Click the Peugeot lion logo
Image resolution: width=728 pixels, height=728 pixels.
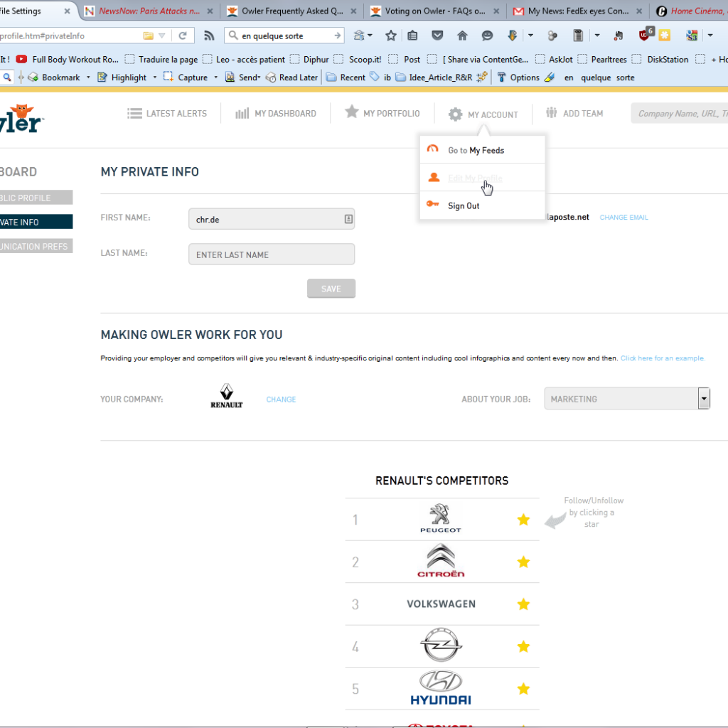pyautogui.click(x=440, y=518)
